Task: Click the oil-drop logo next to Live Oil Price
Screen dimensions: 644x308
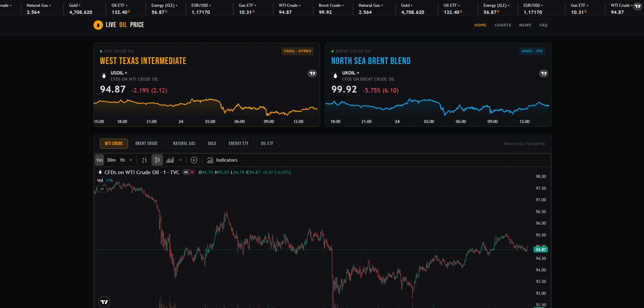Action: (98, 25)
